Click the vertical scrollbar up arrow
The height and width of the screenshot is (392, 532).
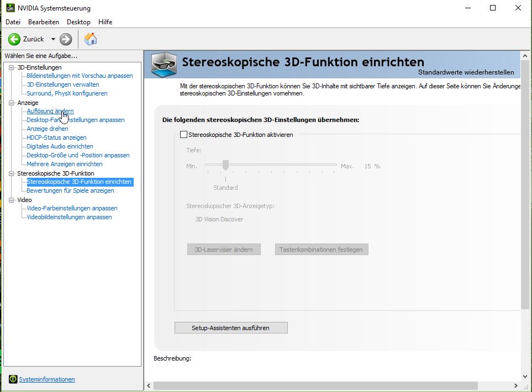(525, 56)
